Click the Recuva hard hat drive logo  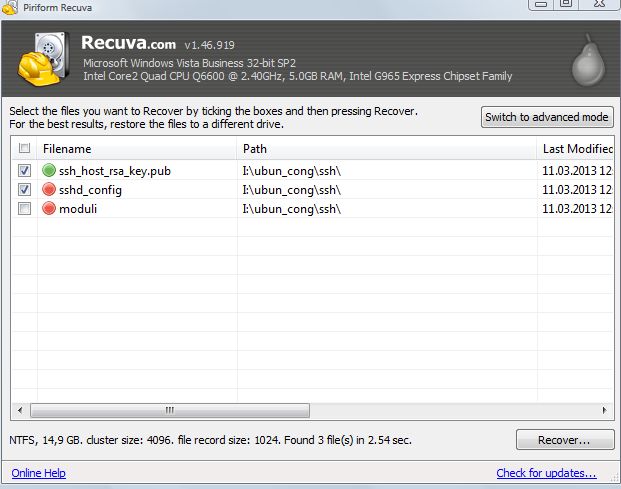tap(43, 59)
